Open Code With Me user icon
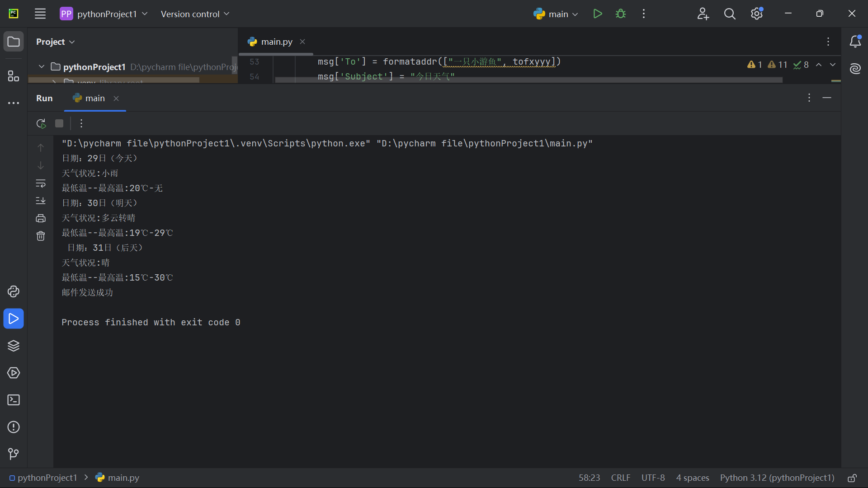The height and width of the screenshot is (488, 868). tap(703, 14)
